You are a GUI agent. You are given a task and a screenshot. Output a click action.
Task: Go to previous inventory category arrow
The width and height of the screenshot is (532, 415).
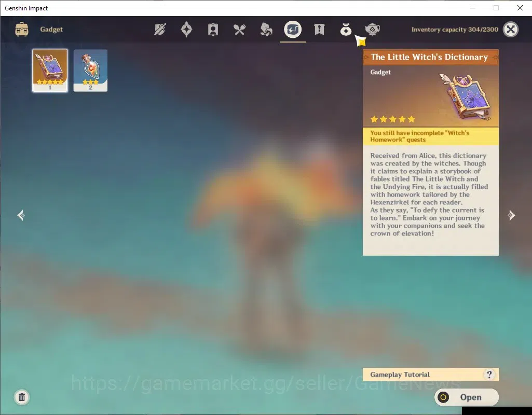click(x=21, y=215)
